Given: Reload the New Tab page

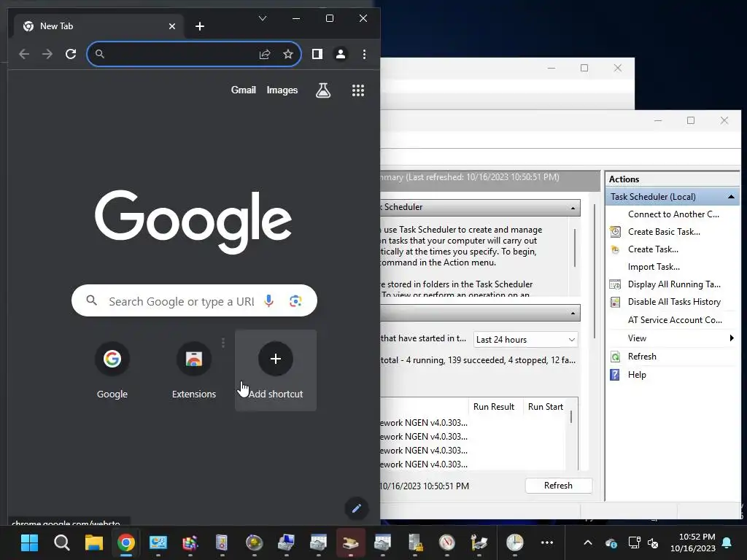Looking at the screenshot, I should [x=71, y=54].
